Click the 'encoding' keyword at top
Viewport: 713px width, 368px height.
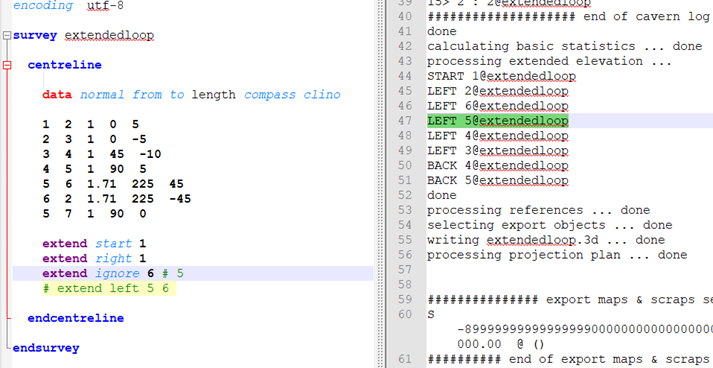[x=42, y=6]
